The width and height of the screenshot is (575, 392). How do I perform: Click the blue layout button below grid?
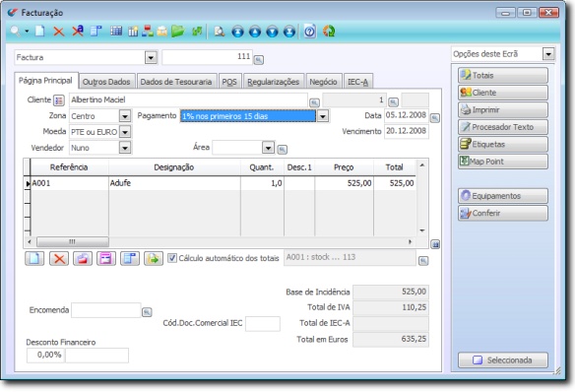pos(130,258)
